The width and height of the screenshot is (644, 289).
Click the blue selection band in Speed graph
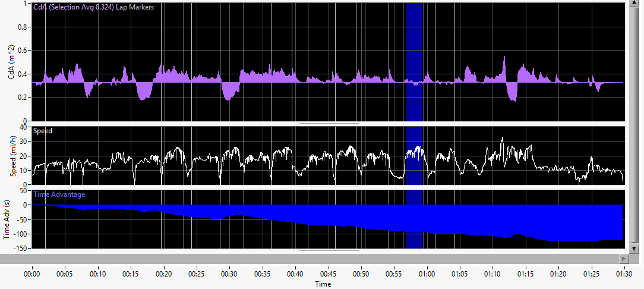click(415, 155)
